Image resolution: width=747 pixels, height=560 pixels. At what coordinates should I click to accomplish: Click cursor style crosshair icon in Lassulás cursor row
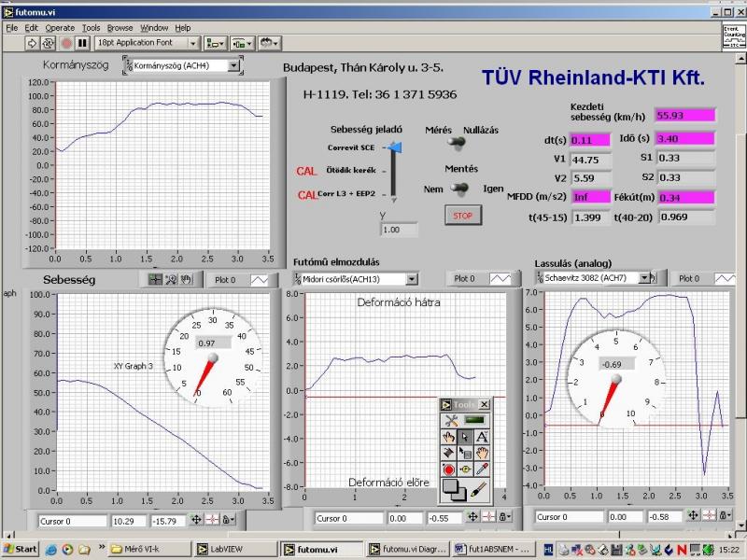click(x=709, y=515)
